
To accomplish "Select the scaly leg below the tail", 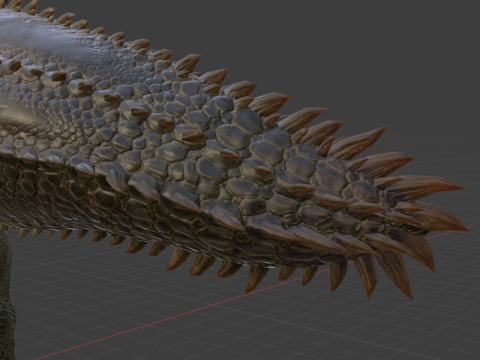I will tap(6, 293).
